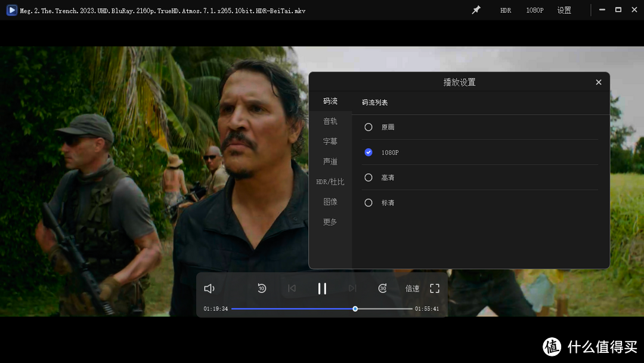Click the 播放设置 dialog title
This screenshot has height=363, width=644.
tap(459, 82)
